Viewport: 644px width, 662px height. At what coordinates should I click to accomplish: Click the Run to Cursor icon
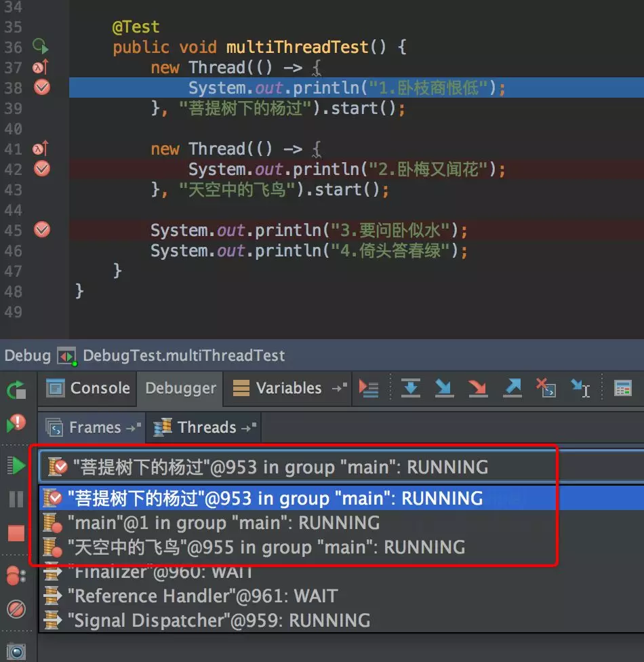580,388
